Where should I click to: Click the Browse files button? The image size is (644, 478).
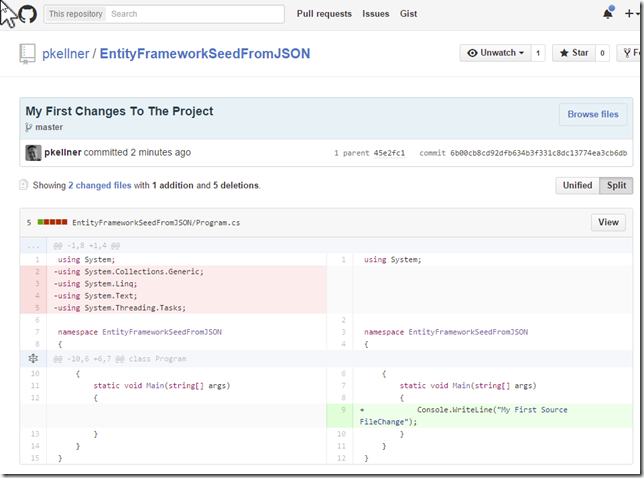pos(593,114)
